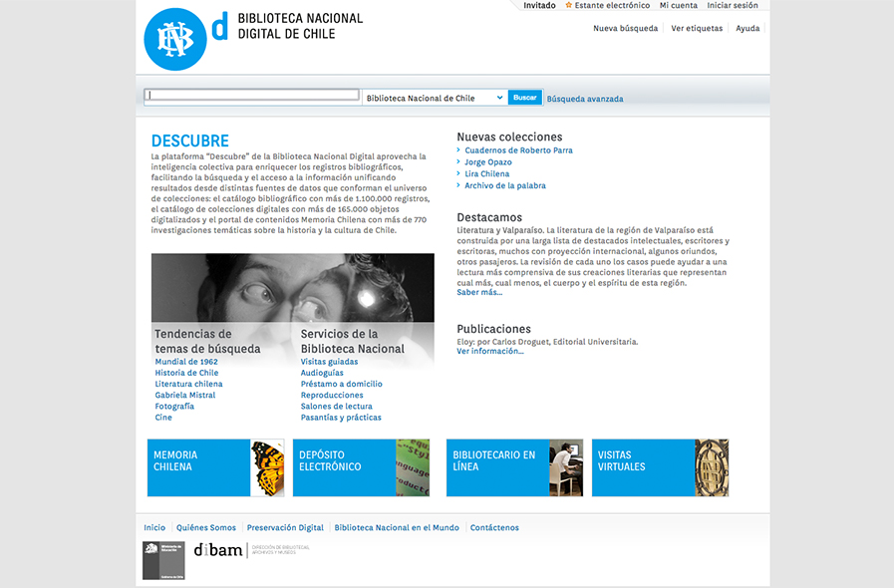Go to Inicio in footer
894x588 pixels.
coord(154,527)
